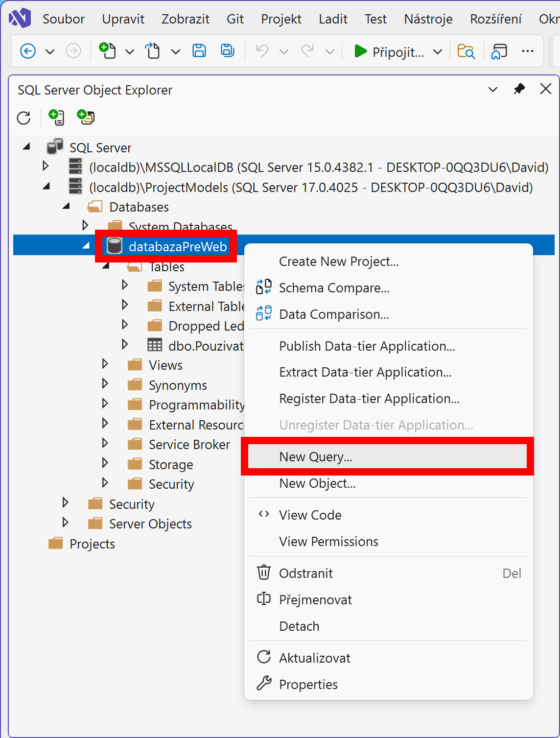Click the Visual Studio logo icon
The width and height of the screenshot is (560, 738).
[20, 18]
